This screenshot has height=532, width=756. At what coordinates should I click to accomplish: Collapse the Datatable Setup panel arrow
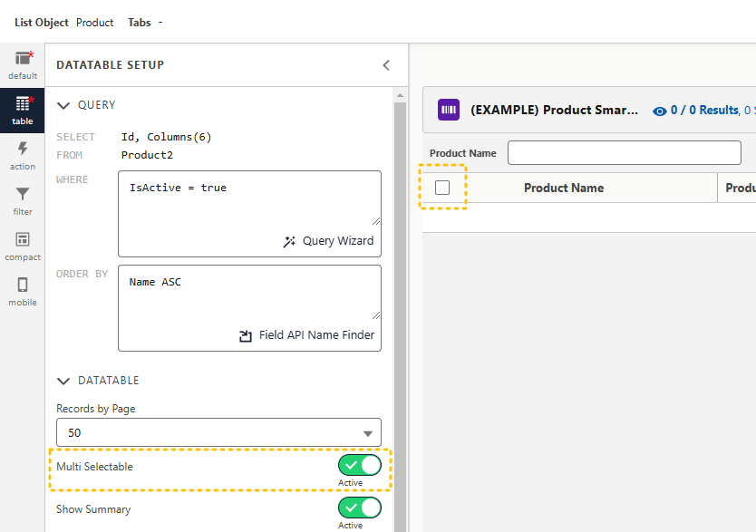click(x=386, y=65)
